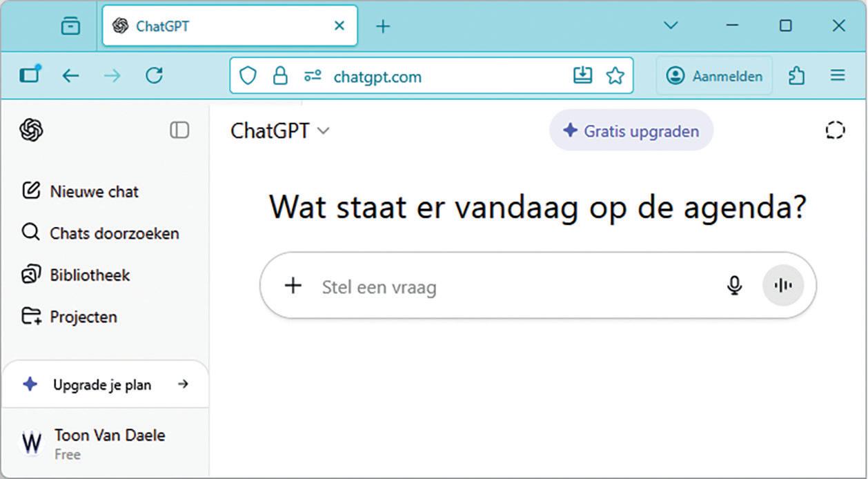Screen dimensions: 868x479
Task: Open the browser hamburger menu
Action: coord(838,76)
